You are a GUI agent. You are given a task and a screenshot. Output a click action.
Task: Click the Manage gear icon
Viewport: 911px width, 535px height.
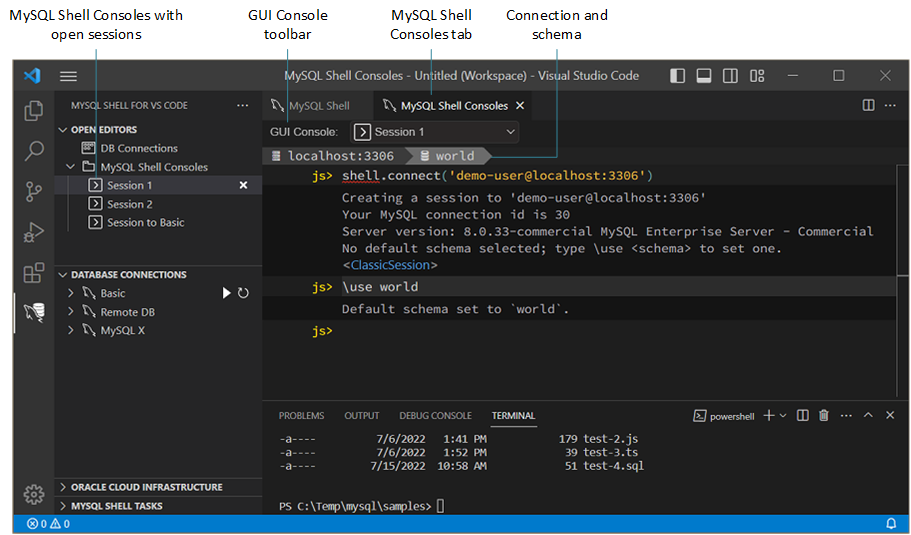coord(34,494)
